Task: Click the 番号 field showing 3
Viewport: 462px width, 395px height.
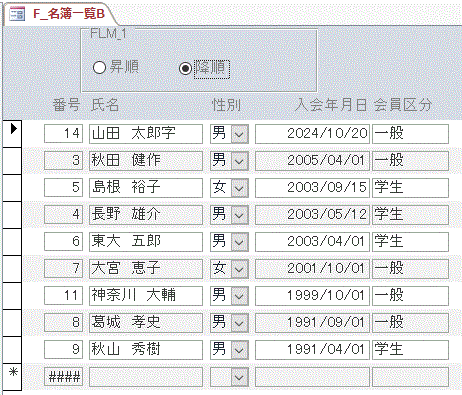Action: [x=63, y=161]
